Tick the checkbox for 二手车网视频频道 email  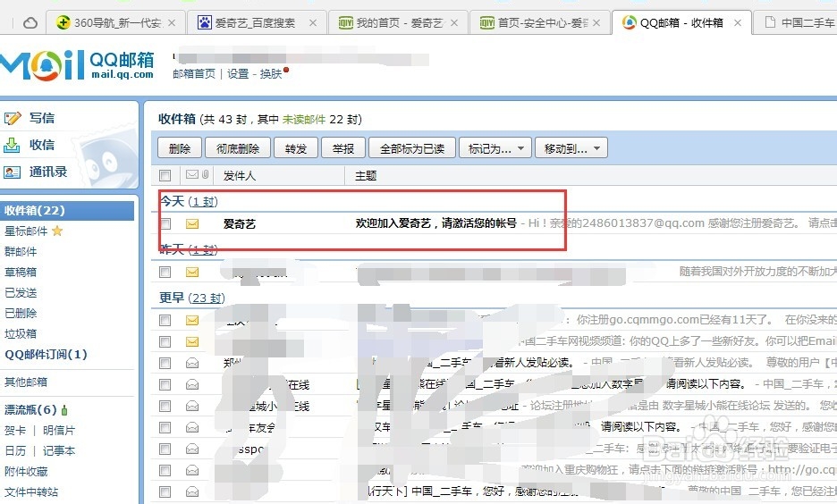coord(165,341)
